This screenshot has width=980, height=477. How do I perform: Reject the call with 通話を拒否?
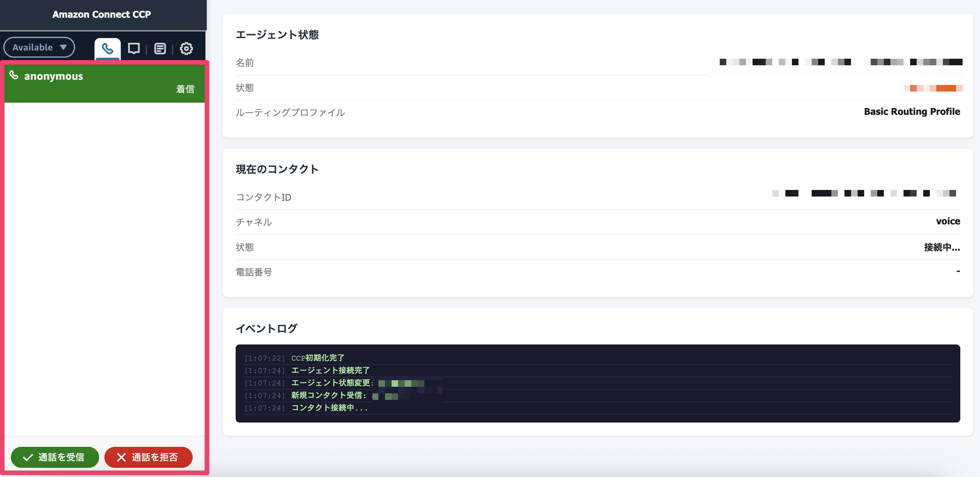148,457
